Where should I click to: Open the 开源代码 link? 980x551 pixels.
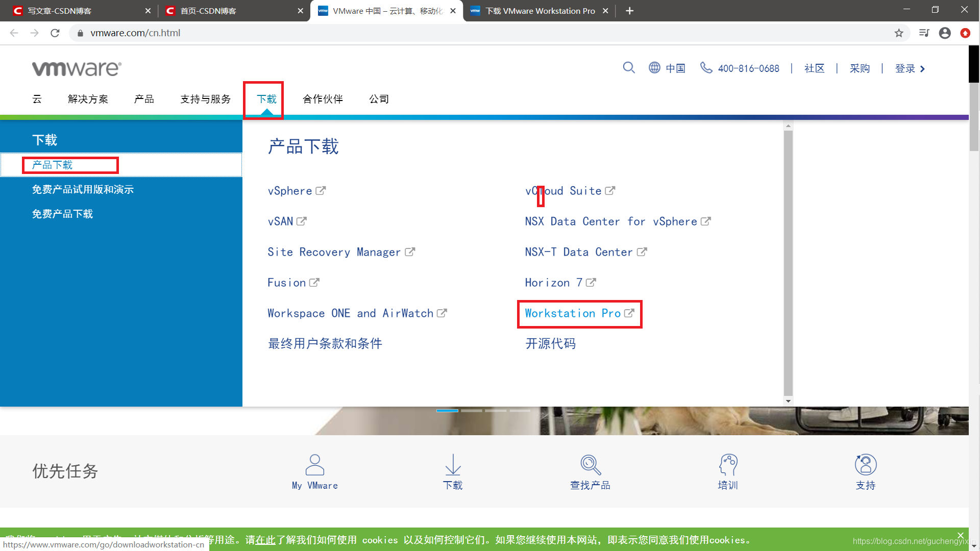tap(551, 344)
